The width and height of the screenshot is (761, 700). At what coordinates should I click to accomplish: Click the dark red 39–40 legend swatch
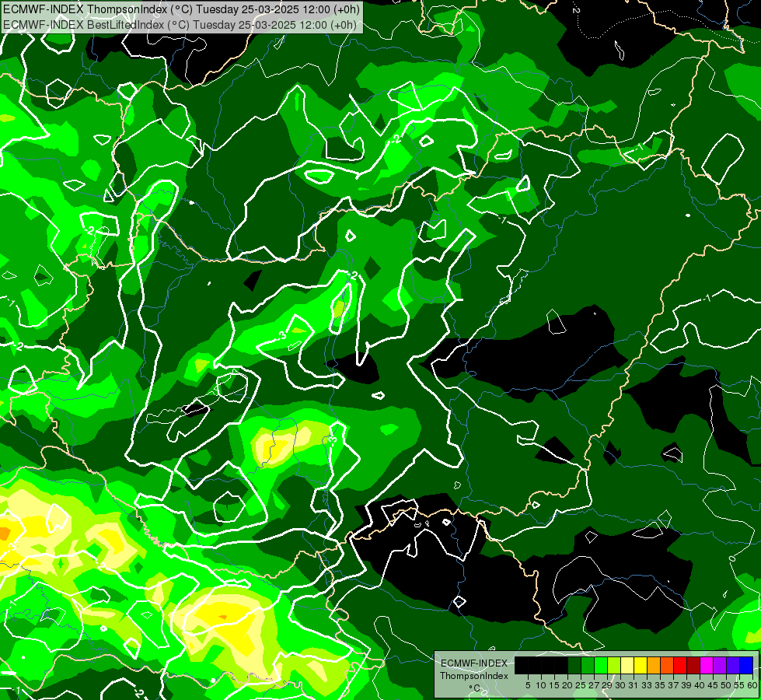[693, 665]
